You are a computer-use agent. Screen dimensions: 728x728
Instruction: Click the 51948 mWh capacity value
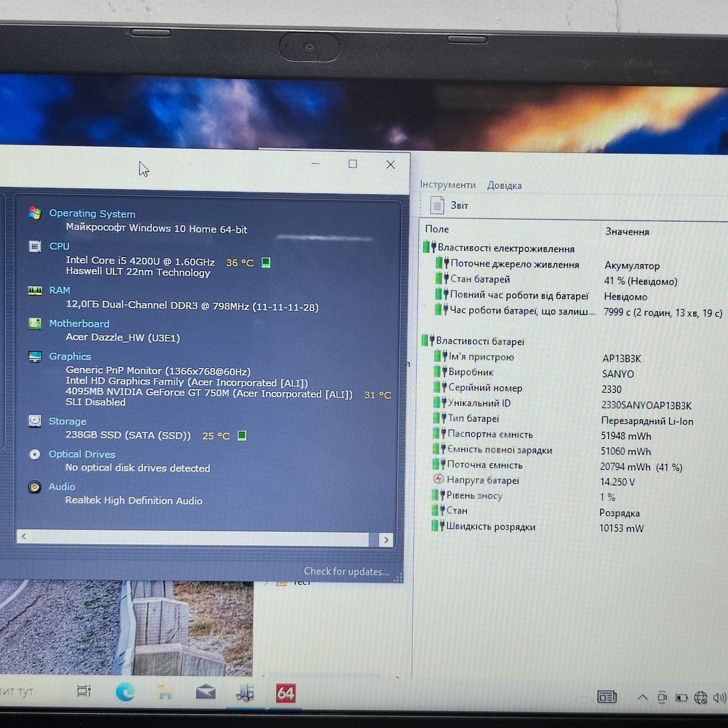(x=626, y=436)
